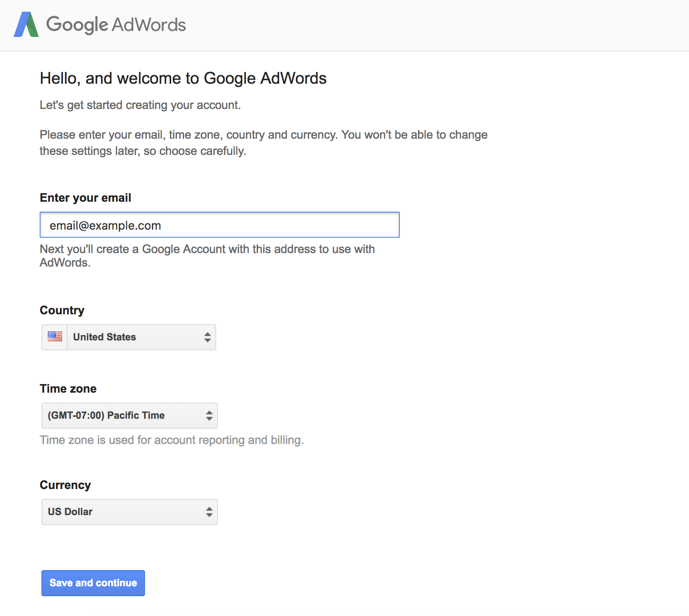Click the "Enter your email" label
689x616 pixels.
point(86,198)
